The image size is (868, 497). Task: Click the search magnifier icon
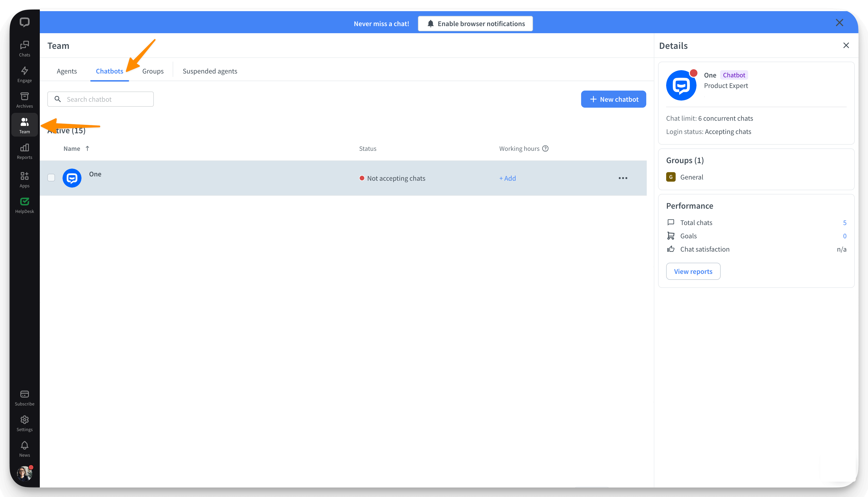[x=58, y=99]
